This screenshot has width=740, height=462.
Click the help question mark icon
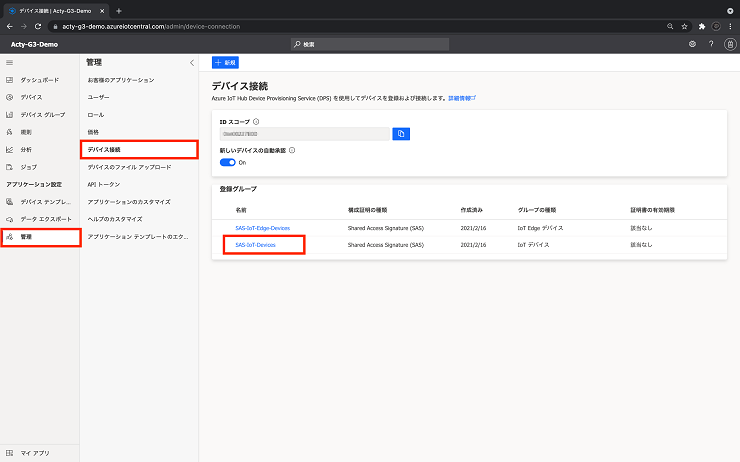711,44
